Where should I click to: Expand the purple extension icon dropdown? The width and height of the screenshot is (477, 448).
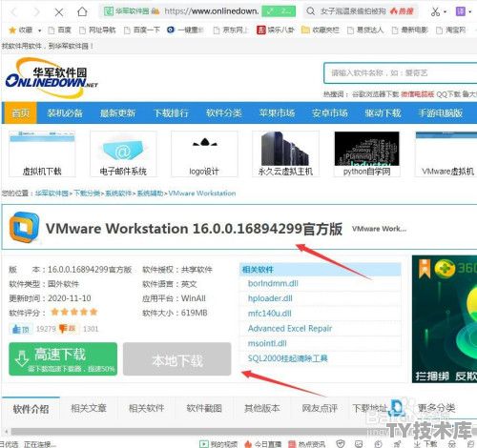click(470, 11)
